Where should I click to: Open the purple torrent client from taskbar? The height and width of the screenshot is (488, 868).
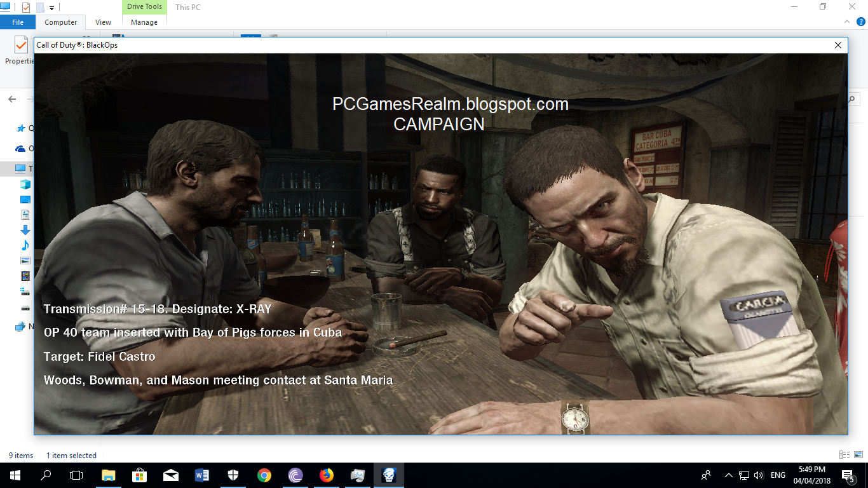295,475
